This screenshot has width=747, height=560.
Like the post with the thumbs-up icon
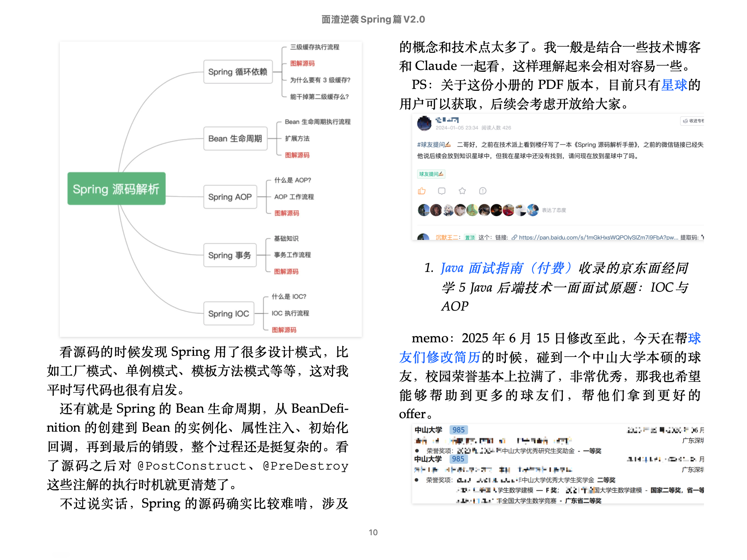422,191
